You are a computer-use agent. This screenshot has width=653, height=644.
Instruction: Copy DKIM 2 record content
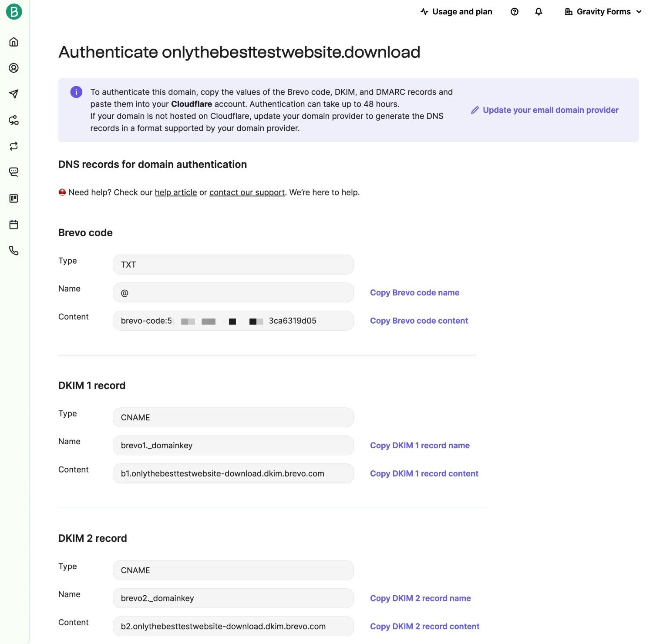click(424, 627)
